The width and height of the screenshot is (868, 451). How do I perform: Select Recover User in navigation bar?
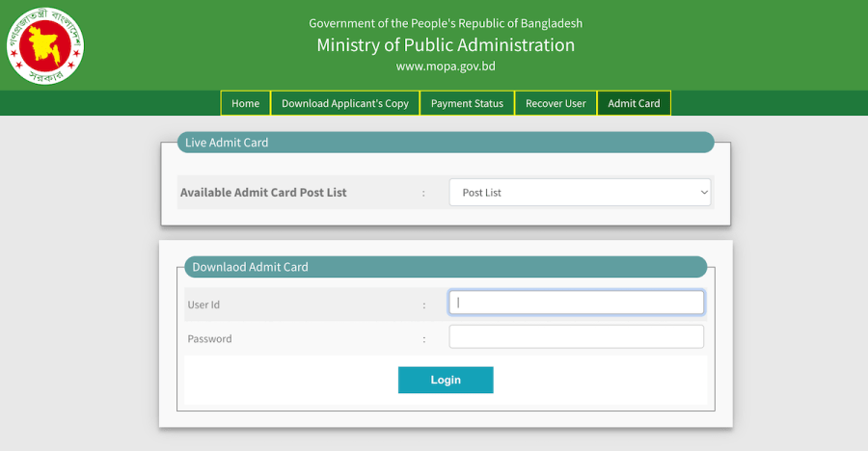pyautogui.click(x=556, y=103)
